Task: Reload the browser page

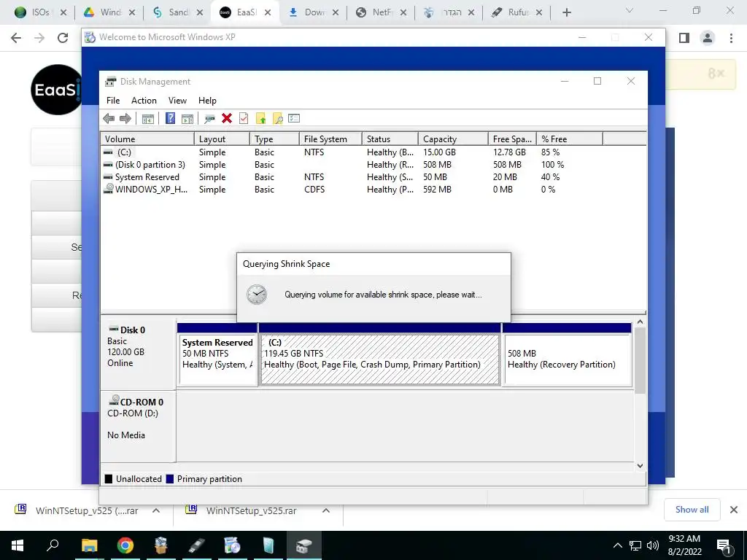Action: (x=63, y=38)
